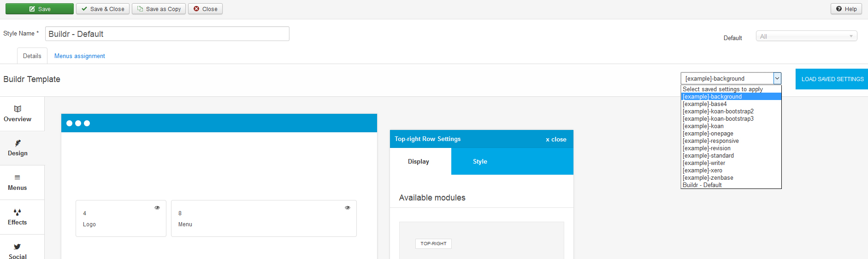Open the Effects sidebar section icon
Screen dimensions: 868x259
[18, 212]
